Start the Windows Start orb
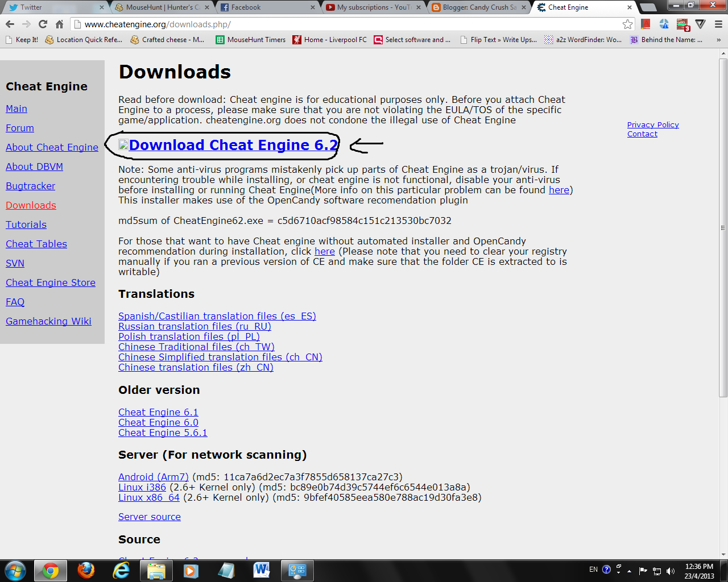 pyautogui.click(x=15, y=571)
